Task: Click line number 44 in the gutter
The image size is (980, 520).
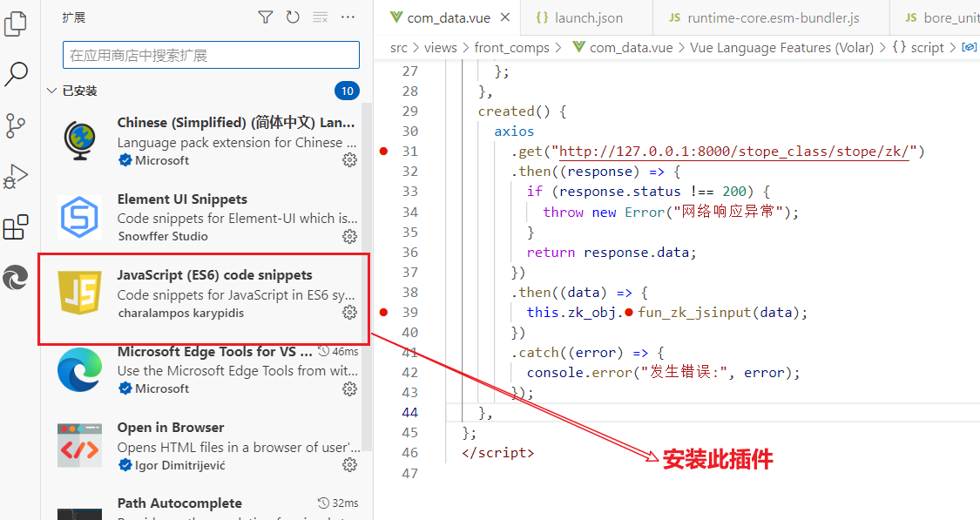Action: pyautogui.click(x=410, y=413)
